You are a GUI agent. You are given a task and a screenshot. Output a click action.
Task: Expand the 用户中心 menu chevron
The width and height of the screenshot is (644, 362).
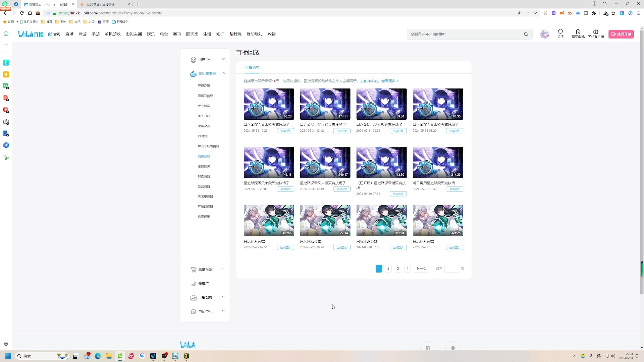223,59
